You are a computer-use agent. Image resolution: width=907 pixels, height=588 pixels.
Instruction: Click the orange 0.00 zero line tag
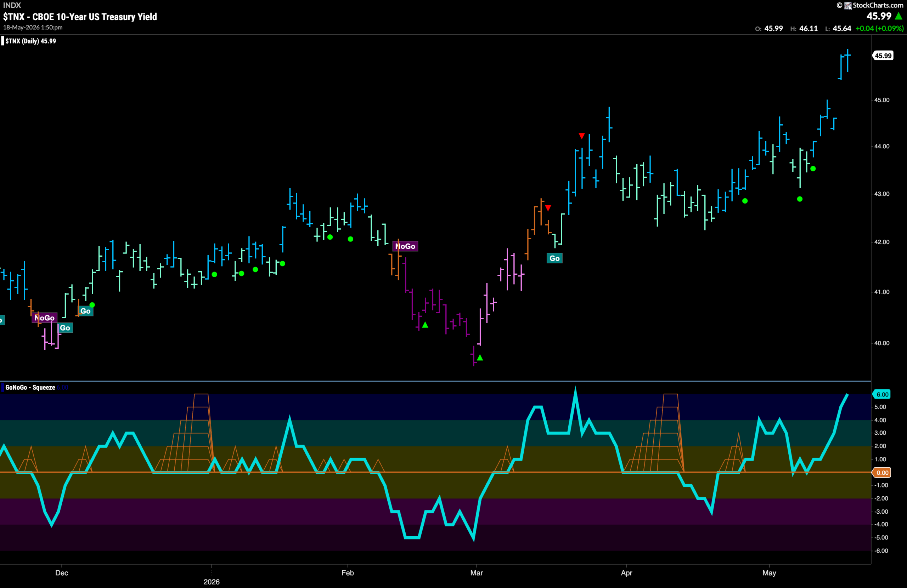882,473
